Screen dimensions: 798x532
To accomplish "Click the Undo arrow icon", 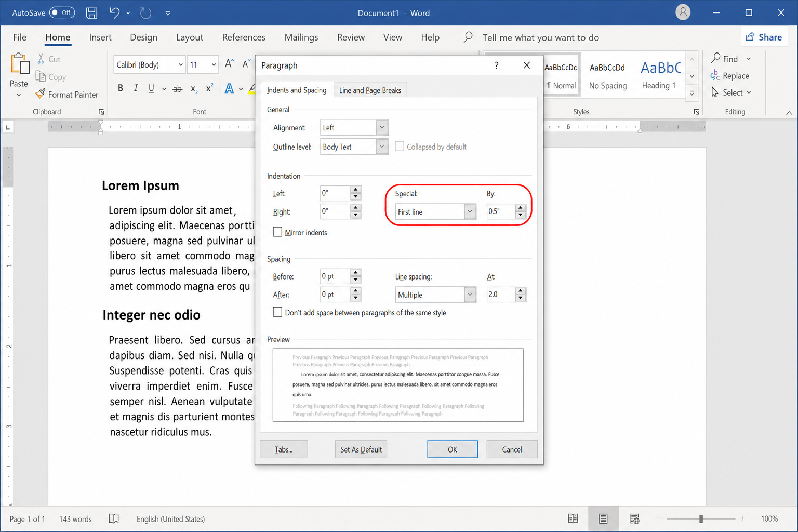I will click(115, 13).
